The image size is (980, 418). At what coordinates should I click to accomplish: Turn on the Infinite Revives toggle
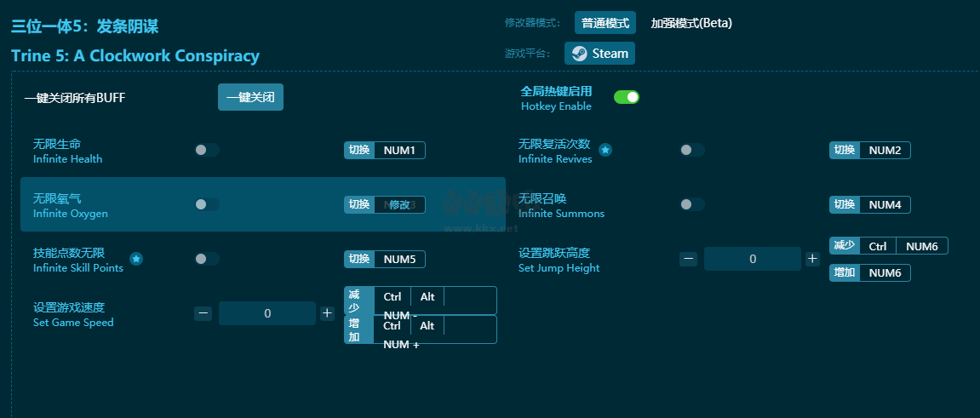[691, 150]
